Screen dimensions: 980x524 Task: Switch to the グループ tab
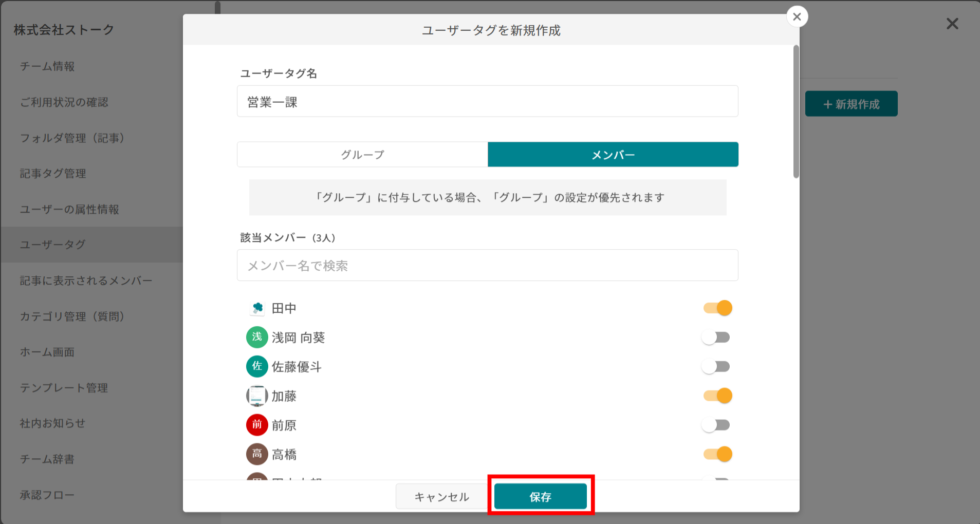pos(362,154)
